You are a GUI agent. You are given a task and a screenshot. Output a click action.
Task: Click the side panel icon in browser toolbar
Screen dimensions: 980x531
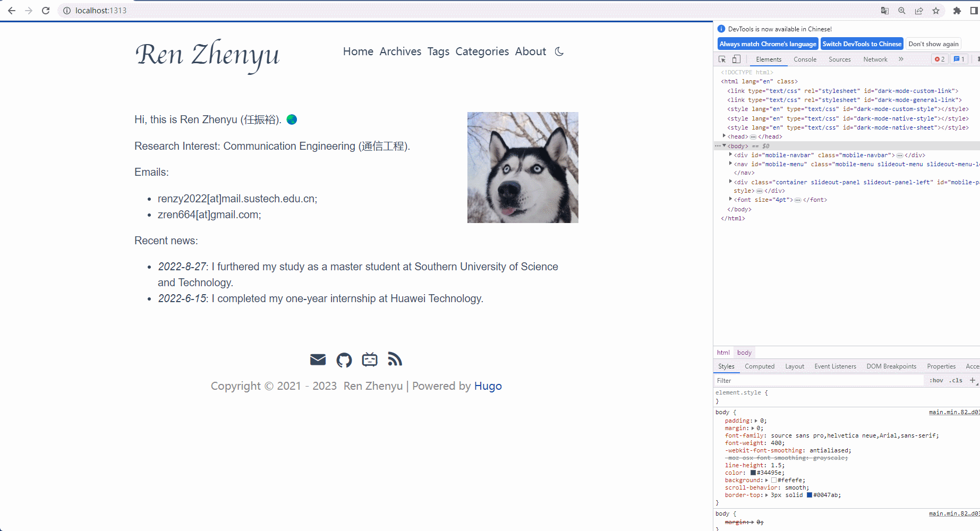point(974,11)
